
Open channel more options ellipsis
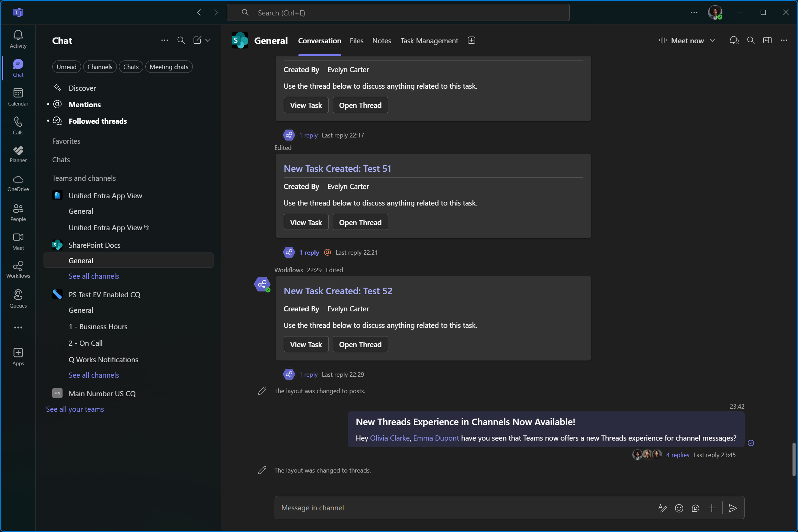(x=784, y=41)
